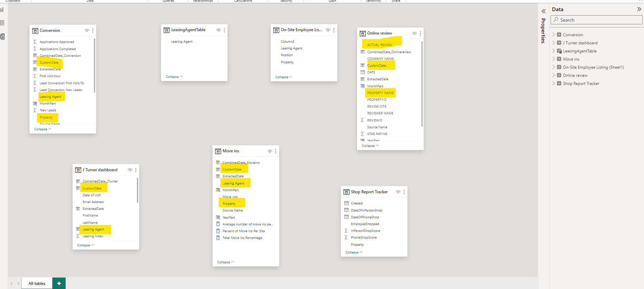Collapse the Data pane with double chevron
The image size is (644, 289).
tap(639, 9)
